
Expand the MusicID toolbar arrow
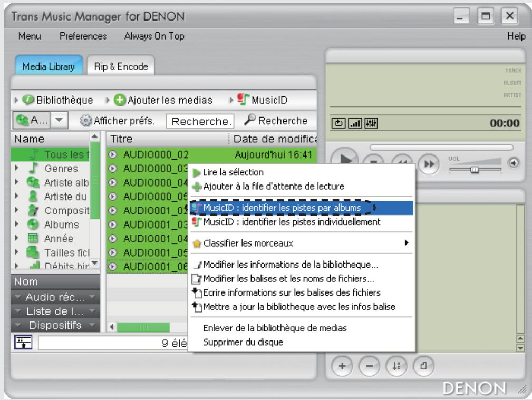231,100
